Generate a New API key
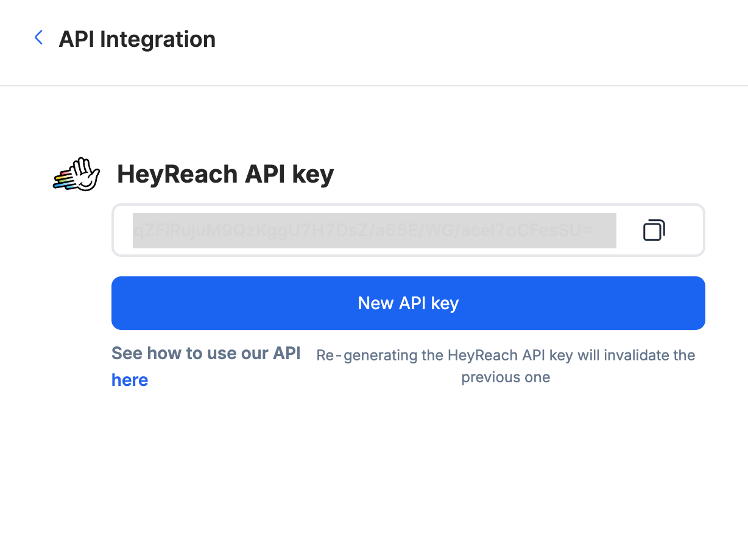This screenshot has width=748, height=560. 408,303
